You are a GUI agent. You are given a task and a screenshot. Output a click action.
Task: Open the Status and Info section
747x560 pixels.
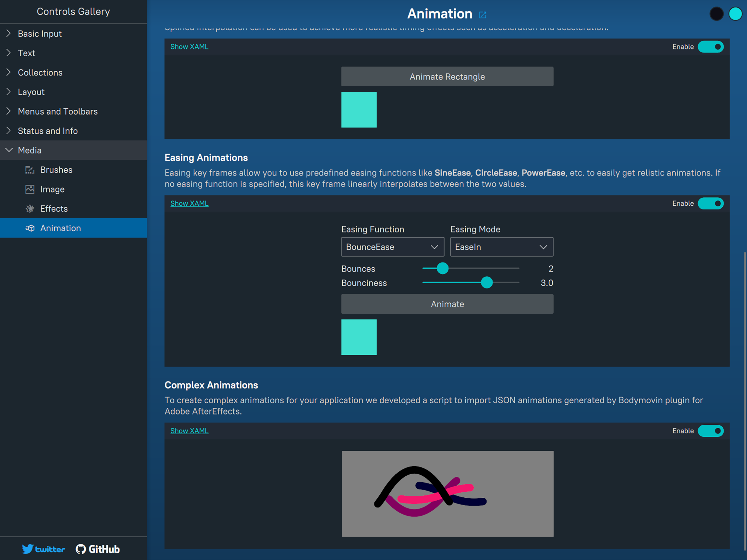8,131
